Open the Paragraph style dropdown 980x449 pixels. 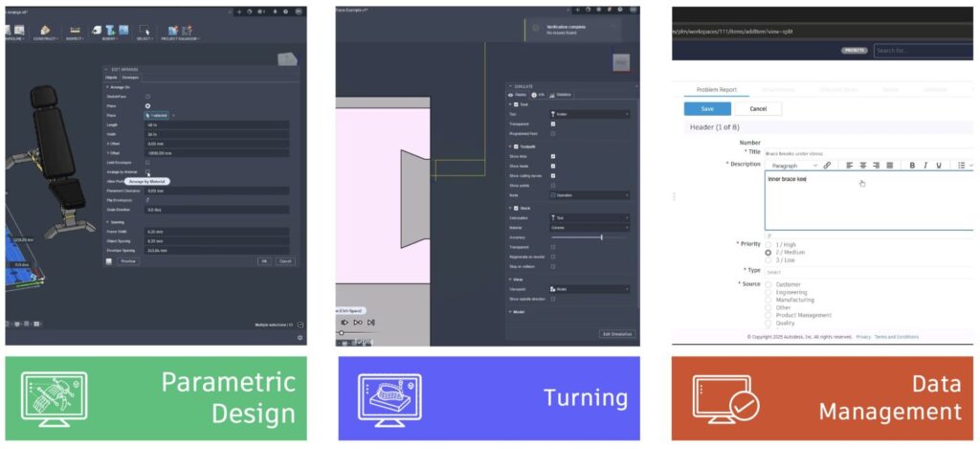point(792,165)
